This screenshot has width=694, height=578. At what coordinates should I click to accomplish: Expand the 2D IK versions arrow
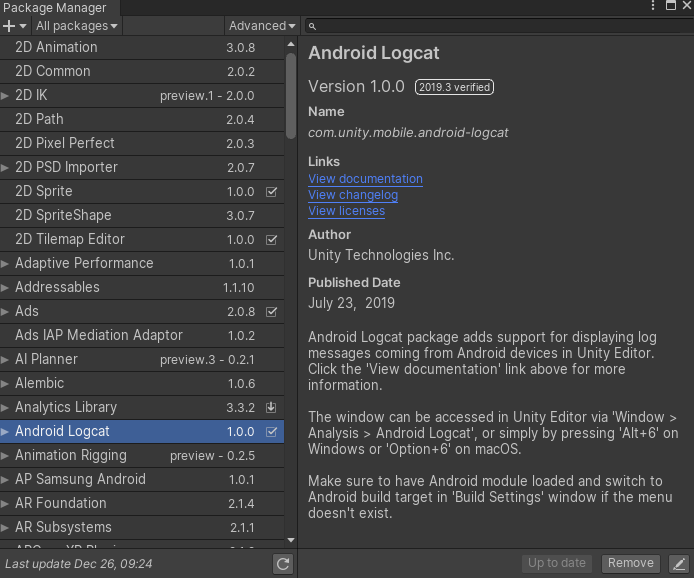click(x=5, y=96)
